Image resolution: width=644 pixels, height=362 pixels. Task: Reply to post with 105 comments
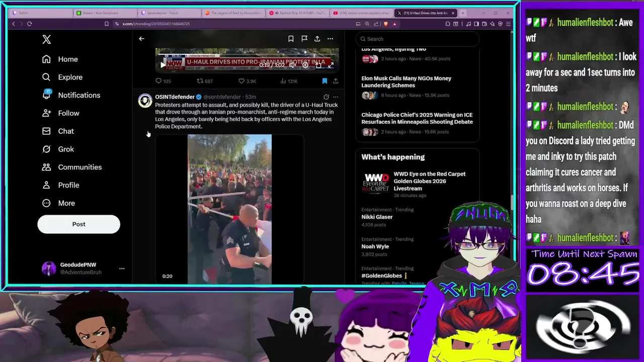[163, 81]
